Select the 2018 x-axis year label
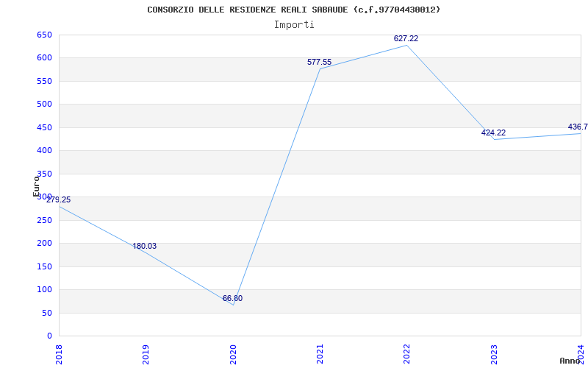 click(59, 355)
